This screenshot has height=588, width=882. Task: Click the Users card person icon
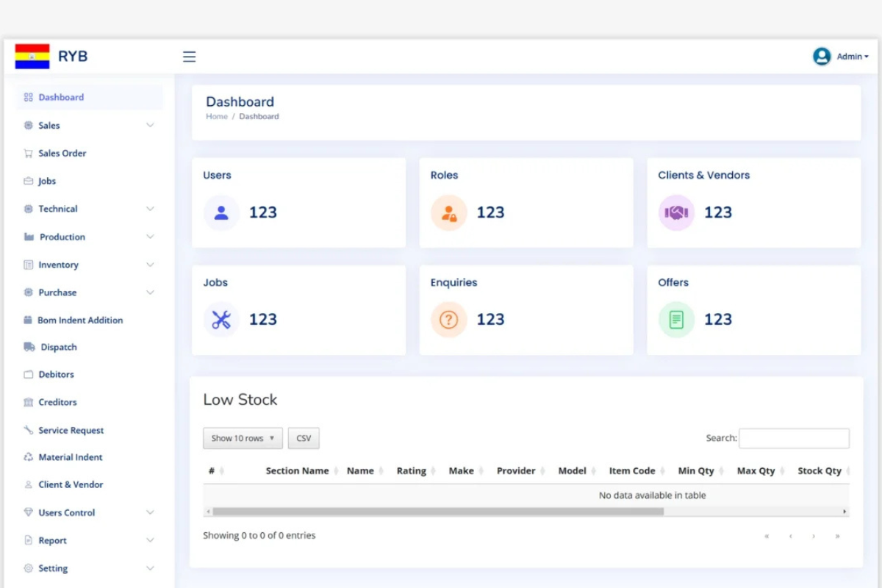tap(221, 213)
